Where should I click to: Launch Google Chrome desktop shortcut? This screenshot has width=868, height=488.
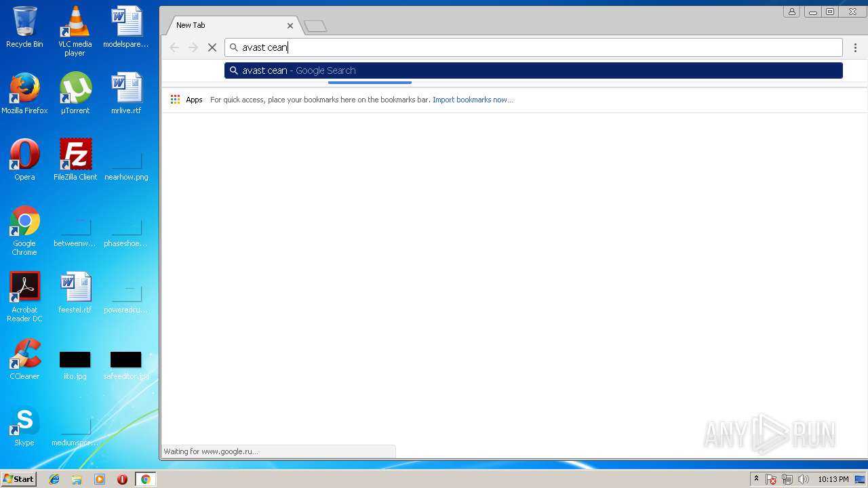click(x=24, y=230)
